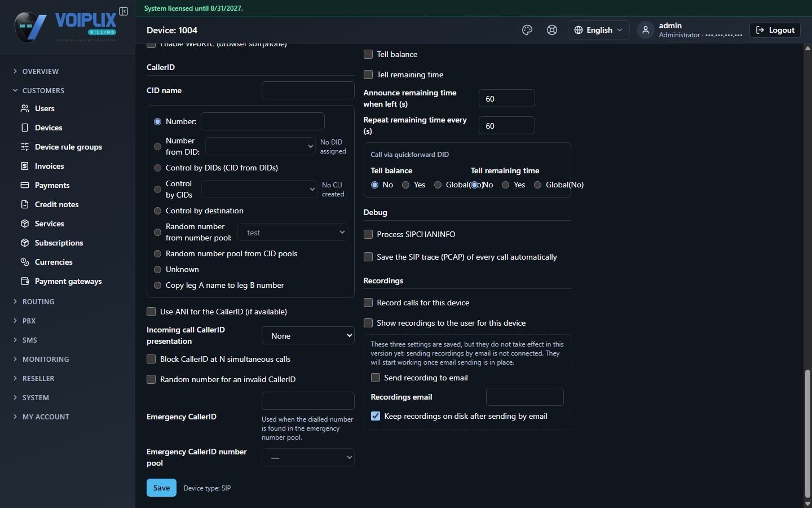Expand the ROUTING menu section

pyautogui.click(x=38, y=301)
